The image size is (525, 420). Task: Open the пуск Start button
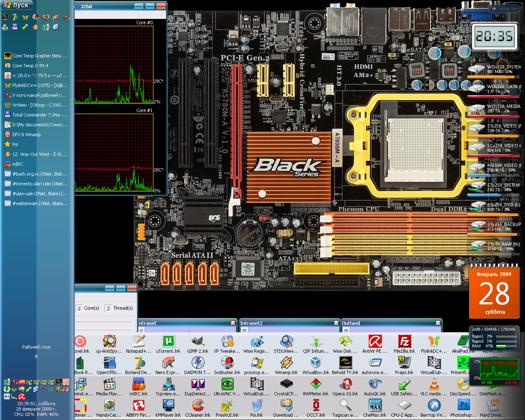(x=16, y=5)
